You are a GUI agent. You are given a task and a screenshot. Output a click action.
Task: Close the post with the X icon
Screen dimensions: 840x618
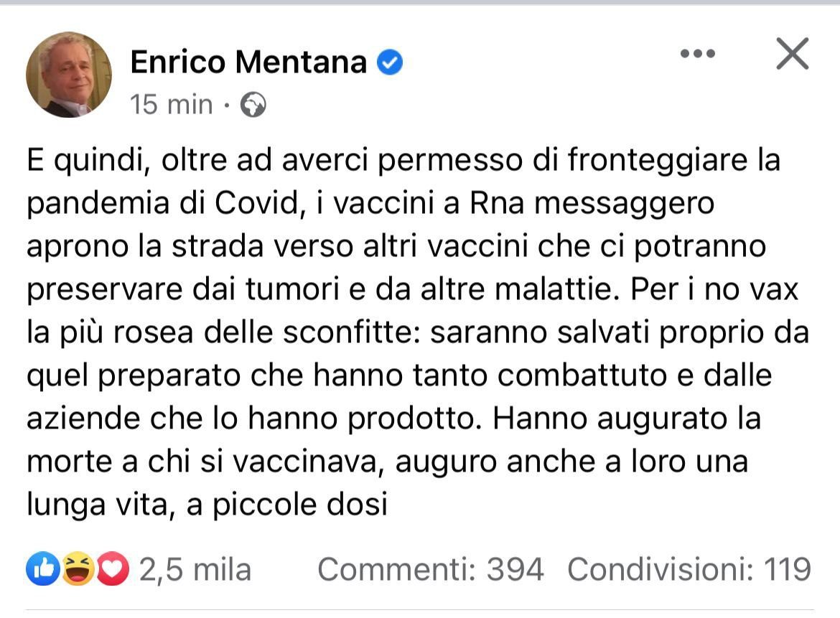click(x=792, y=54)
